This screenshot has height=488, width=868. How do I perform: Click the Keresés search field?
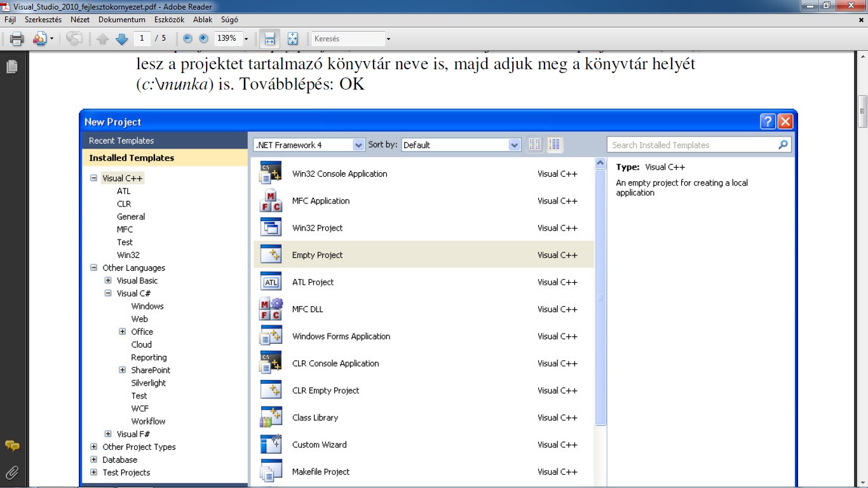[348, 39]
